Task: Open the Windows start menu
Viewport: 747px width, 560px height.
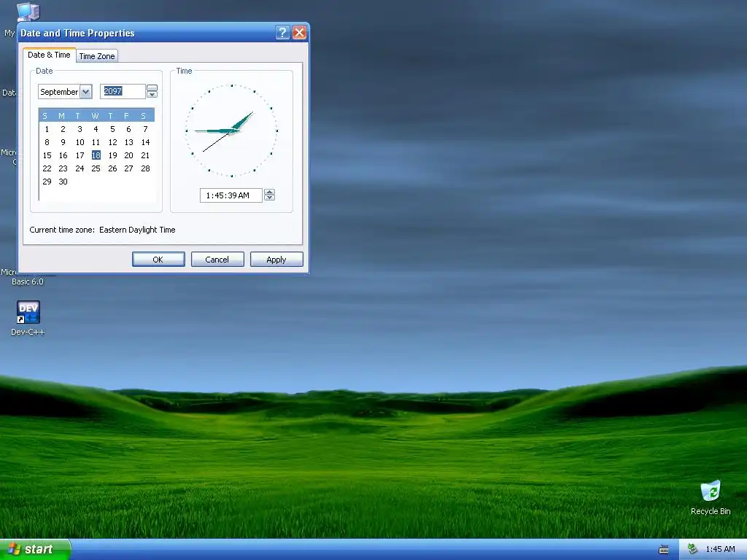Action: pos(35,549)
